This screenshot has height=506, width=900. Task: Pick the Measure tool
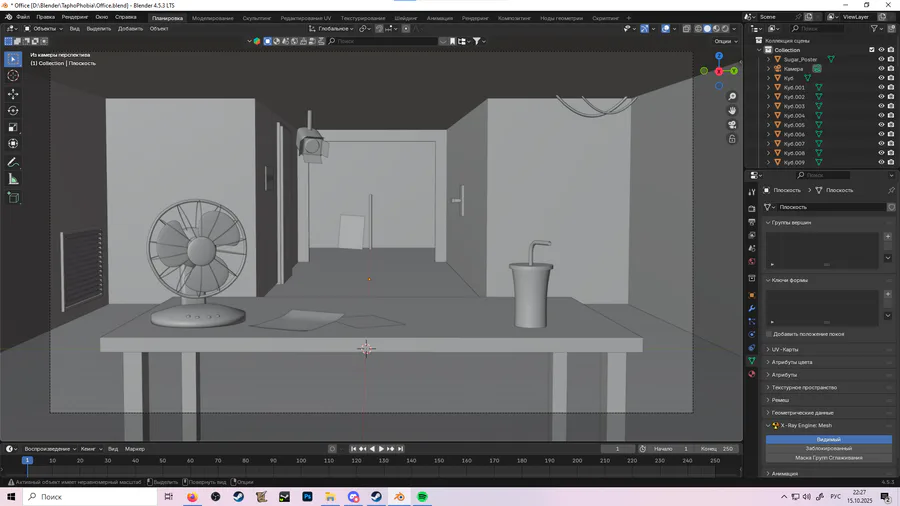coord(13,179)
